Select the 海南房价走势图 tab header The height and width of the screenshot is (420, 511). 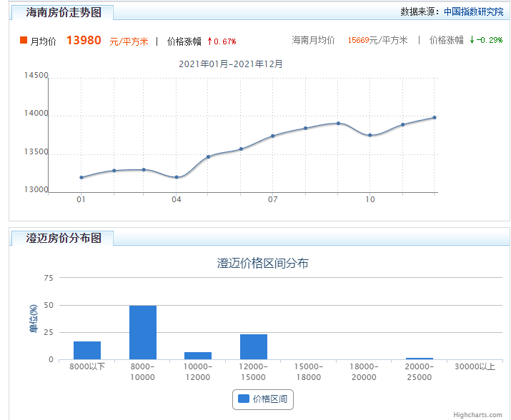[63, 12]
